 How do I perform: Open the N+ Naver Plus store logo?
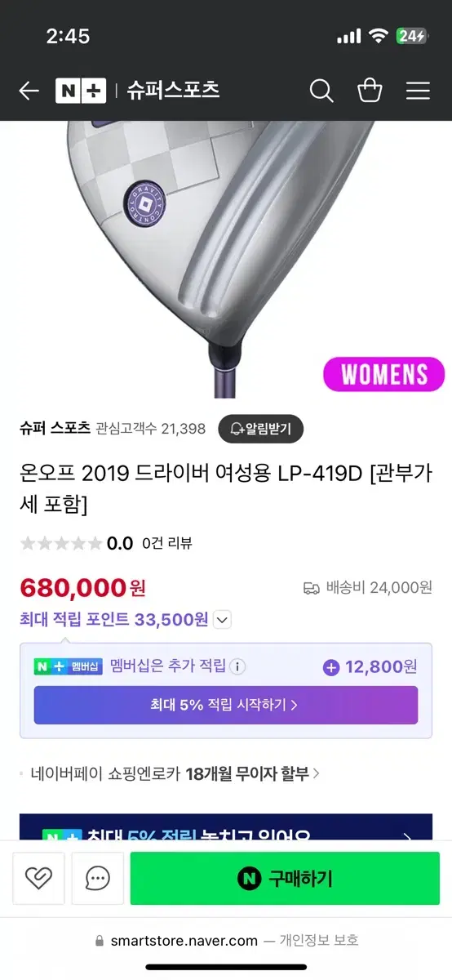coord(81,91)
